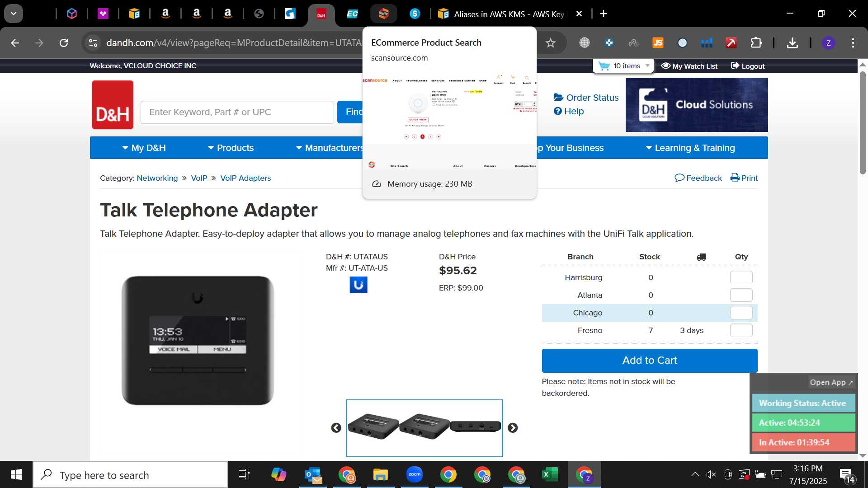Open the VoIP breadcrumb link
Screen dimensions: 868x488
199,178
